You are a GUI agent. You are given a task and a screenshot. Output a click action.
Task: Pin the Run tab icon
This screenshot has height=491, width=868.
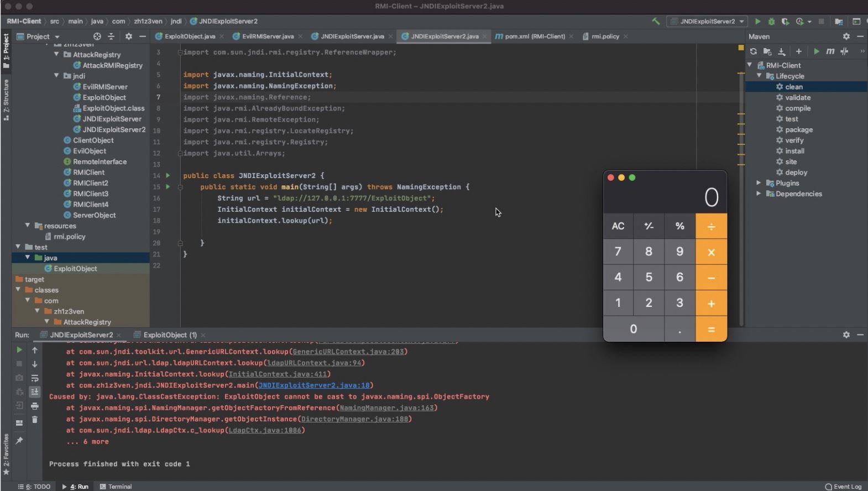[19, 441]
